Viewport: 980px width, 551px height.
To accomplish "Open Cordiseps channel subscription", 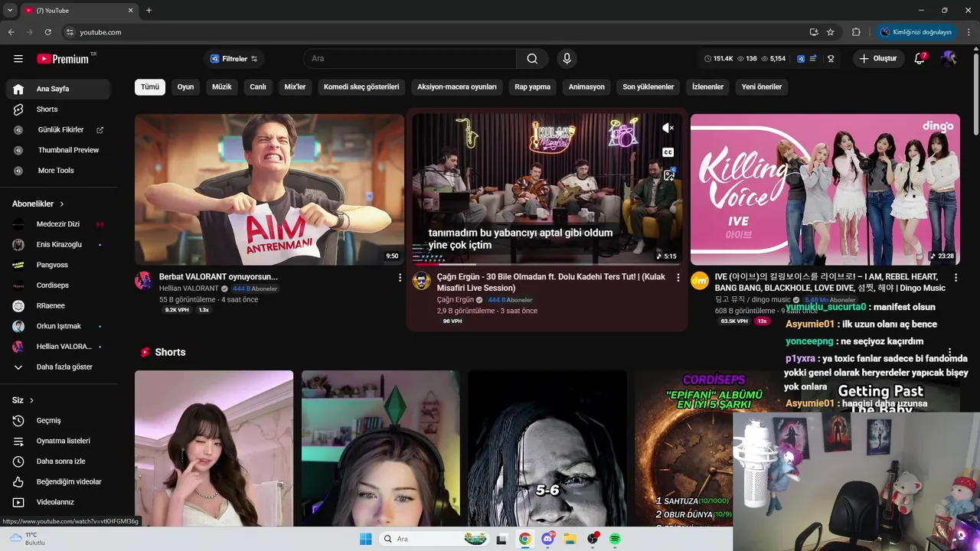I will click(x=58, y=285).
